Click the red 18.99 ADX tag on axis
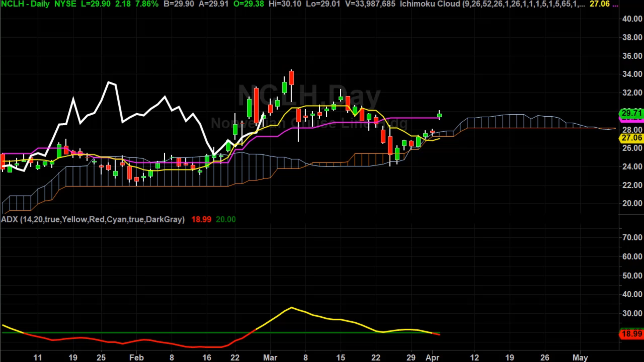Screen dimensions: 644x362 (x=631, y=334)
